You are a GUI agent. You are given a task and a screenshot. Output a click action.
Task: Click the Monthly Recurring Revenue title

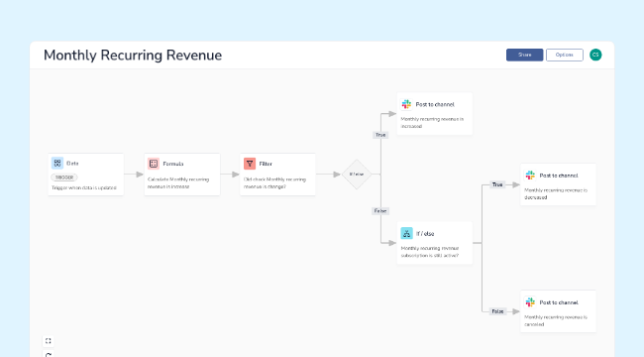(133, 56)
